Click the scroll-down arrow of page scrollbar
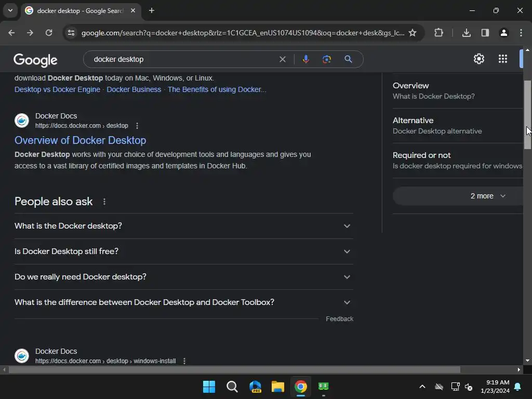Image resolution: width=532 pixels, height=399 pixels. point(527,361)
